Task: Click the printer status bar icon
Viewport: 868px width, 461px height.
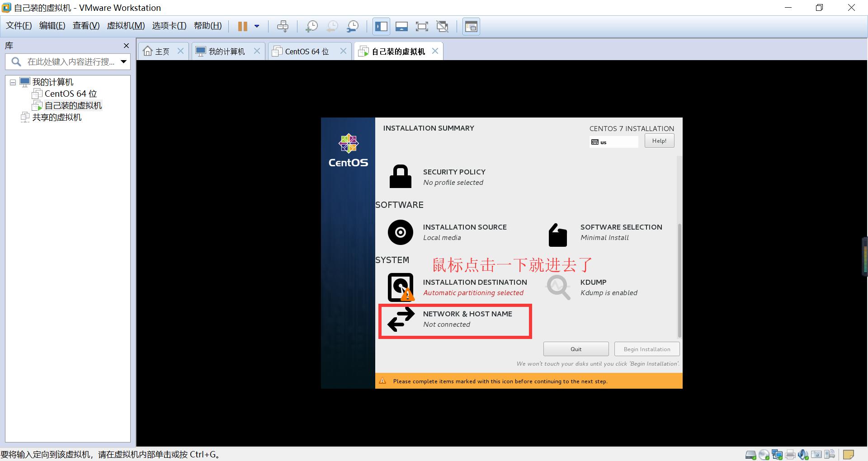Action: coord(790,455)
